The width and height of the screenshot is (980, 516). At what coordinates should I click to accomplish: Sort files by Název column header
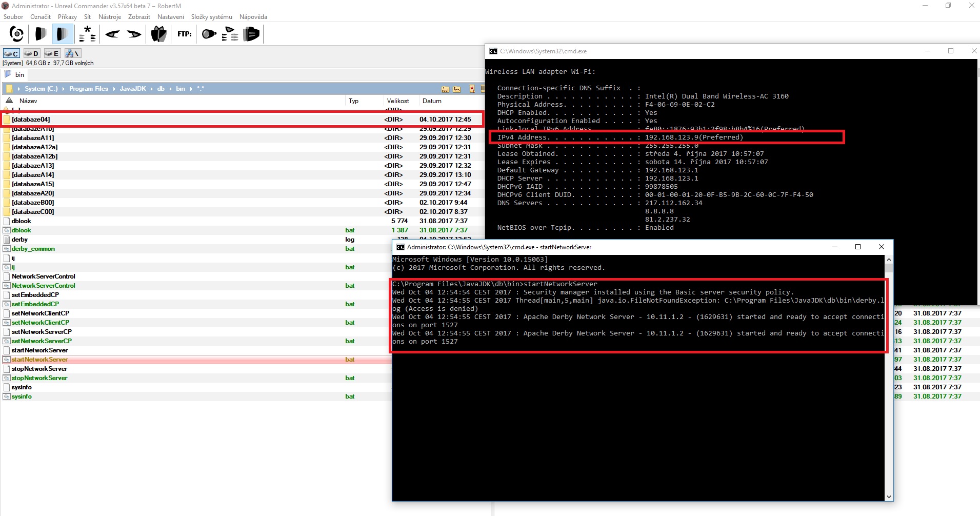(x=28, y=101)
